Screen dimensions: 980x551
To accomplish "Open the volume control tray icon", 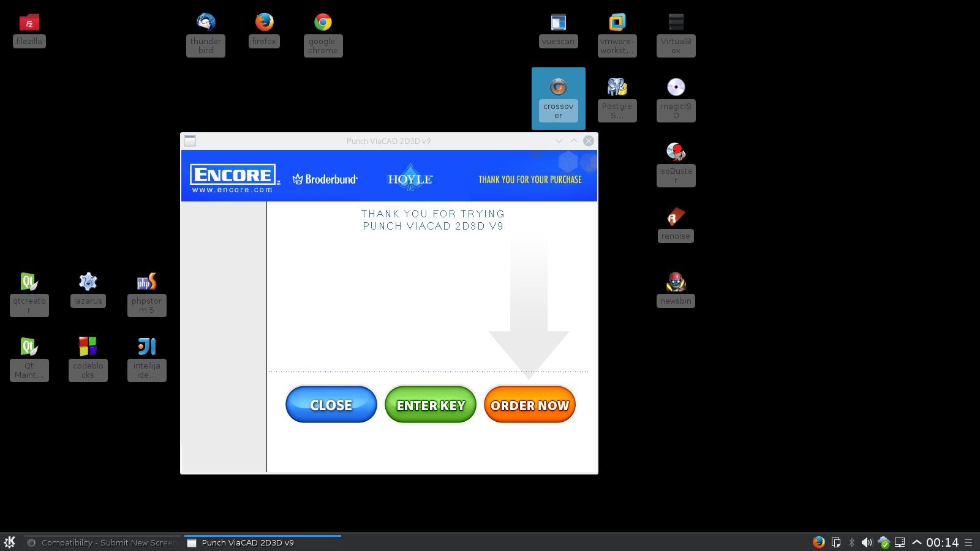I will click(x=867, y=542).
